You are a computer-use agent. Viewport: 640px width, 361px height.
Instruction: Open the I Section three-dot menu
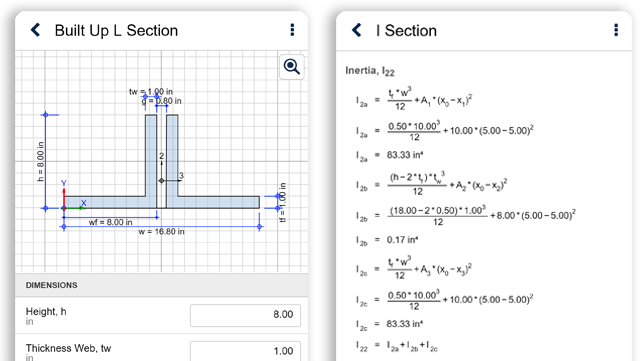[616, 30]
